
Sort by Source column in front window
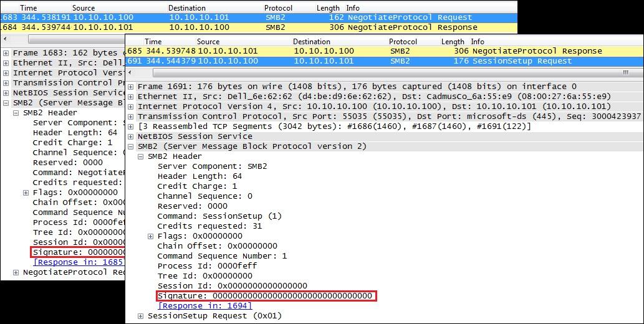(x=208, y=42)
